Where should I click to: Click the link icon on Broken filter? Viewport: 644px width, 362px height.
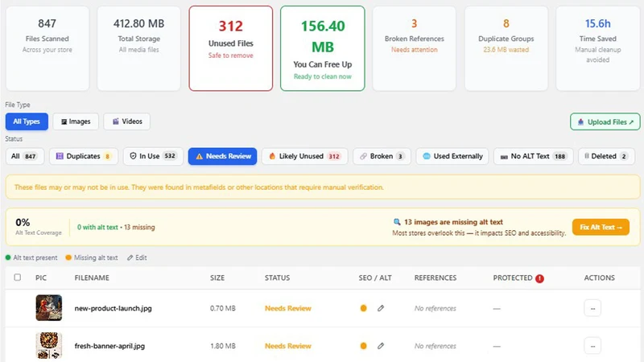[363, 156]
